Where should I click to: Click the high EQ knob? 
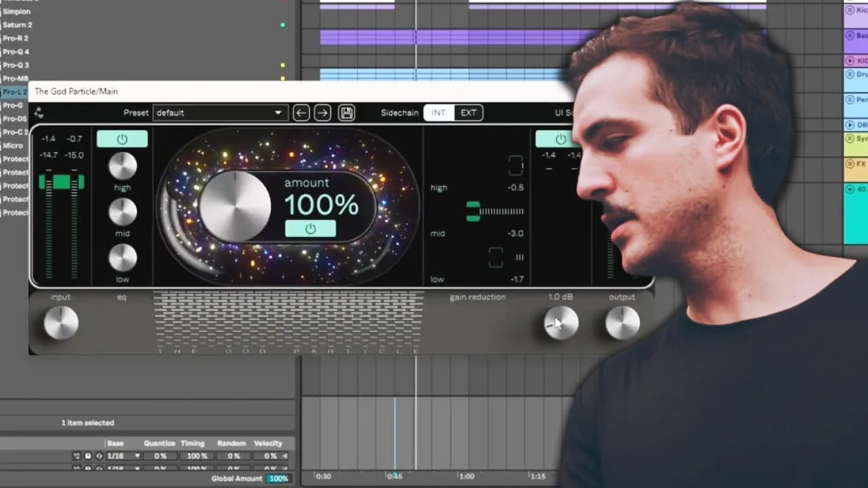click(x=123, y=166)
